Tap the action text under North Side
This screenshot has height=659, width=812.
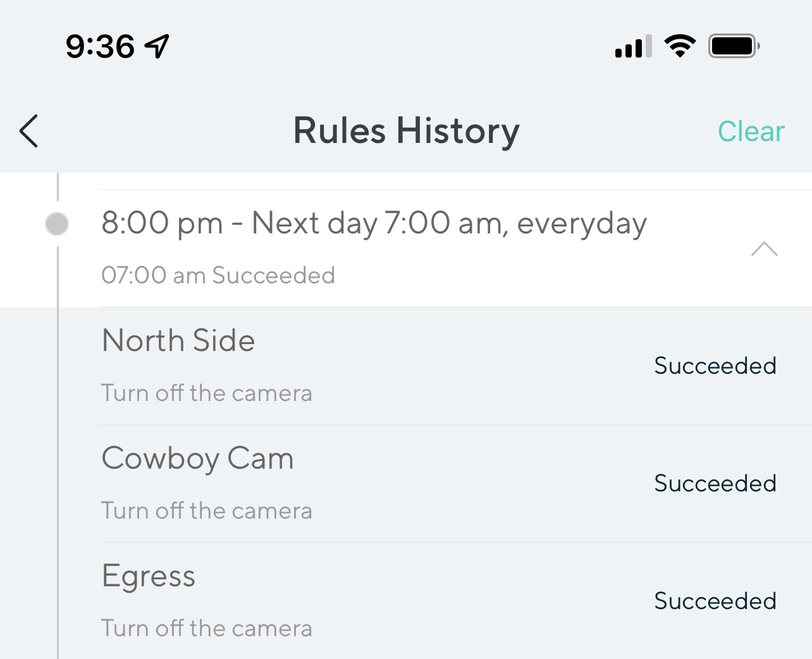click(x=207, y=393)
